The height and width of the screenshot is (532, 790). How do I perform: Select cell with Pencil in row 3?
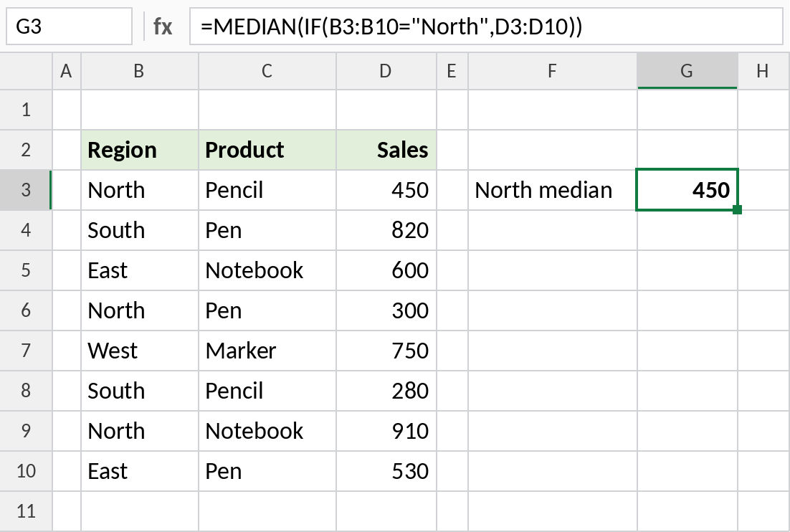point(267,191)
